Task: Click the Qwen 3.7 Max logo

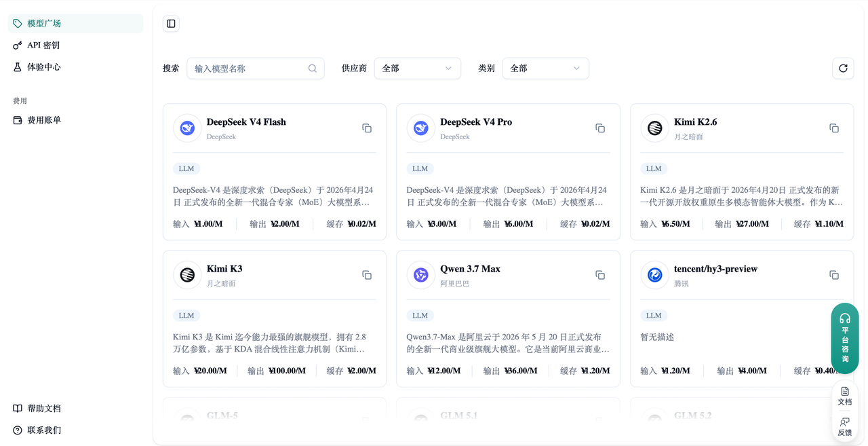Action: point(421,275)
